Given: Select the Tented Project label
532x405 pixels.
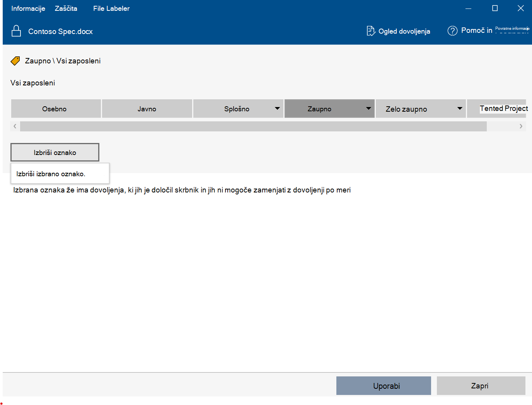Looking at the screenshot, I should [x=497, y=109].
